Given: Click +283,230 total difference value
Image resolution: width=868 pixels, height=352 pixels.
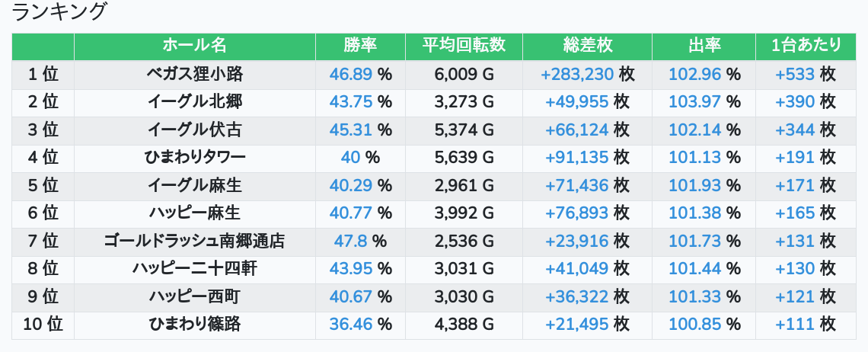Looking at the screenshot, I should [577, 74].
